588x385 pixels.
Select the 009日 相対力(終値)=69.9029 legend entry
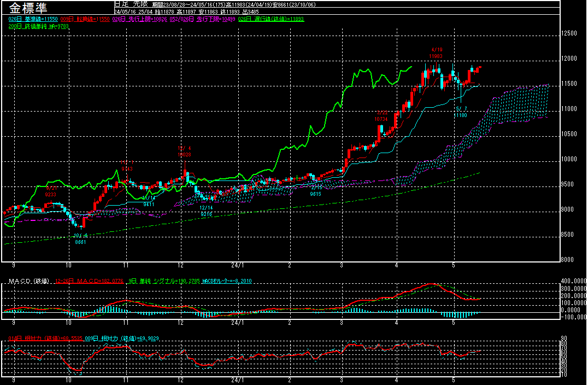click(x=122, y=339)
